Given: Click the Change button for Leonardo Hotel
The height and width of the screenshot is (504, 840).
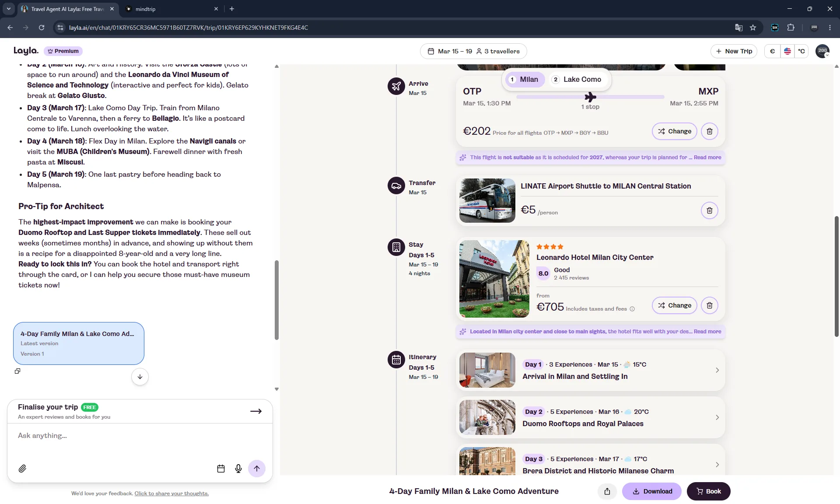Looking at the screenshot, I should click(675, 305).
